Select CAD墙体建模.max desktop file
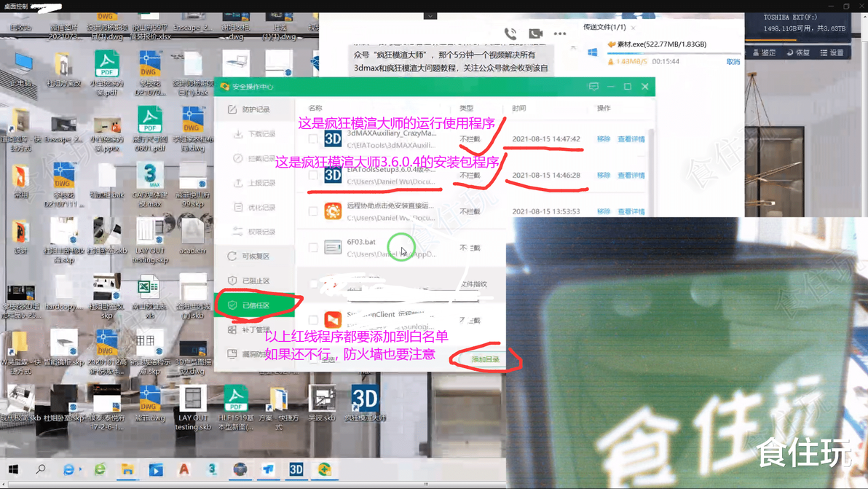The image size is (868, 489). (150, 184)
